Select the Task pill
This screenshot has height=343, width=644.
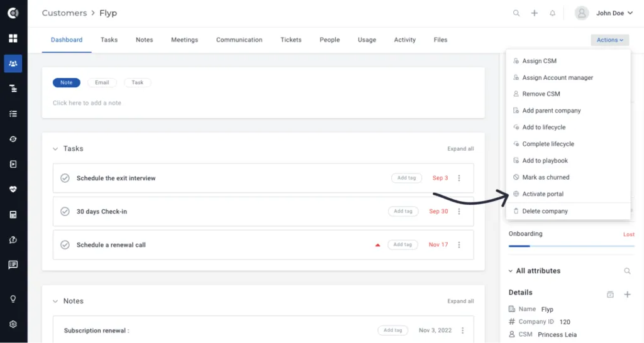[138, 82]
